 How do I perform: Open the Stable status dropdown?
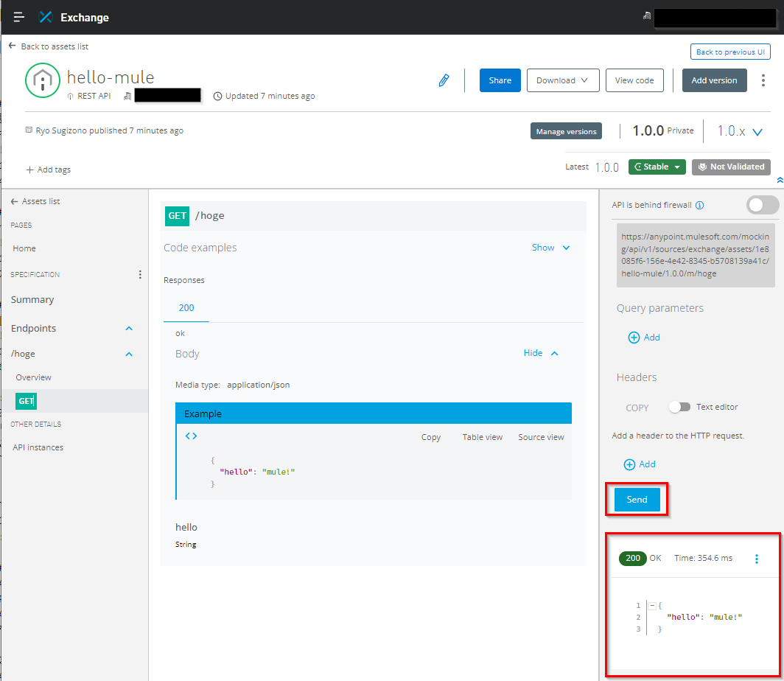click(657, 167)
